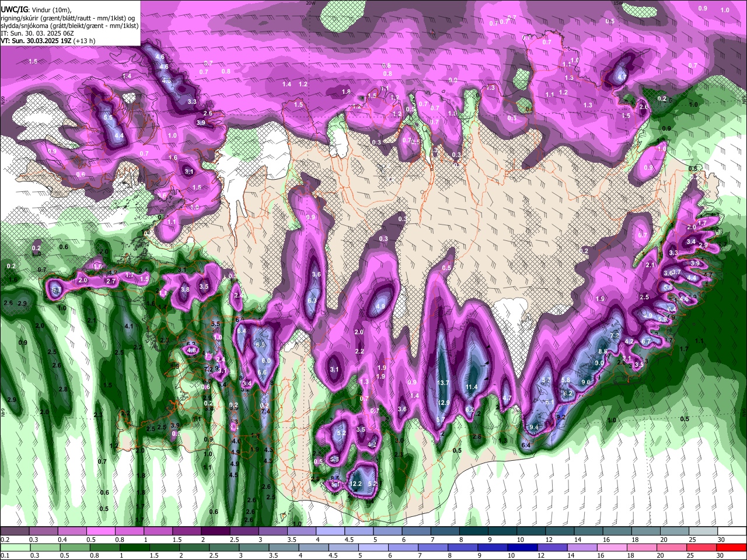This screenshot has height=560, width=747.
Task: Click the 12.9 precipitation value on the map
Action: tap(445, 402)
